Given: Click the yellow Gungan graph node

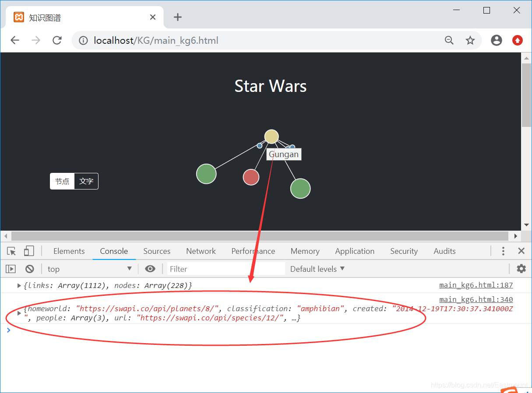Looking at the screenshot, I should pyautogui.click(x=271, y=137).
